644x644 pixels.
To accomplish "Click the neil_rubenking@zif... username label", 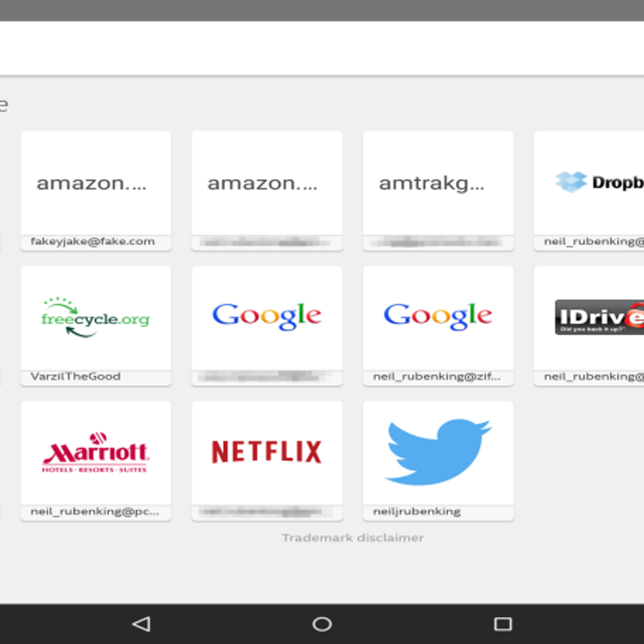I will coord(437,376).
